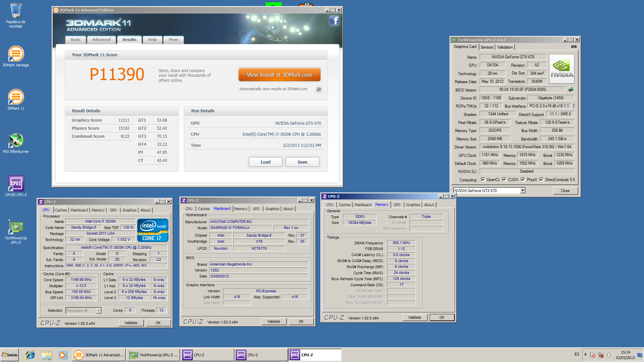Screen dimensions: 644x362
Task: Click the show desktop tray icon
Action: pos(640,355)
